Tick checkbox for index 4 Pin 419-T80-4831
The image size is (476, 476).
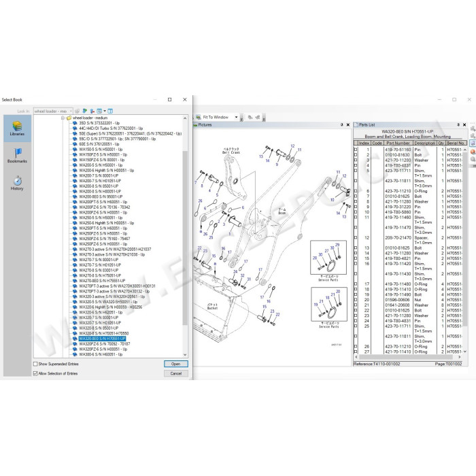tap(356, 165)
